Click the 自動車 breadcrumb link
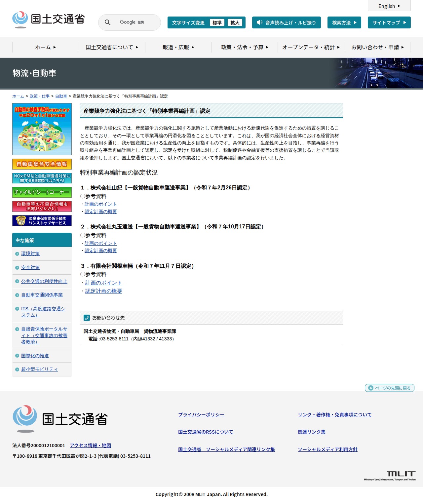The height and width of the screenshot is (504, 423). 61,96
